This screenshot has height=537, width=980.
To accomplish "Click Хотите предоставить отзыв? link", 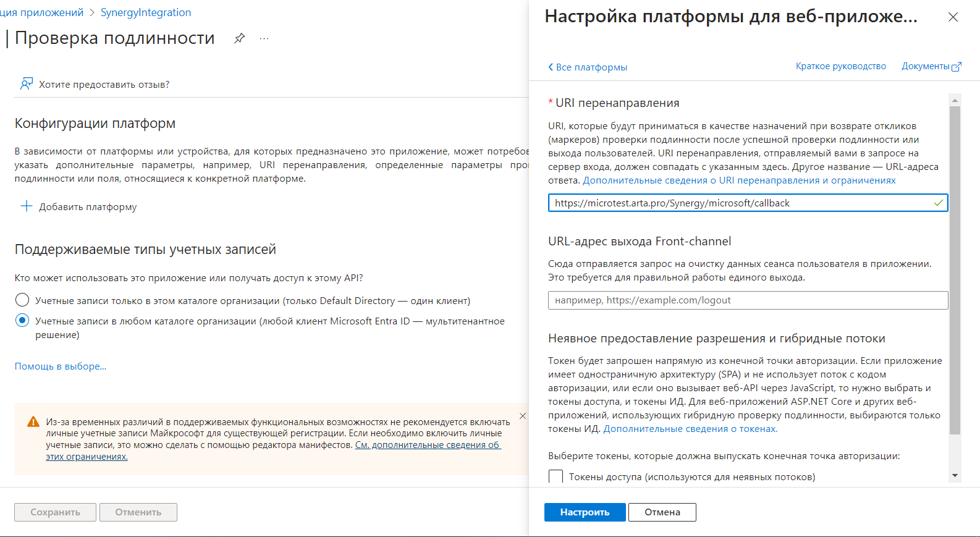I will (x=104, y=85).
